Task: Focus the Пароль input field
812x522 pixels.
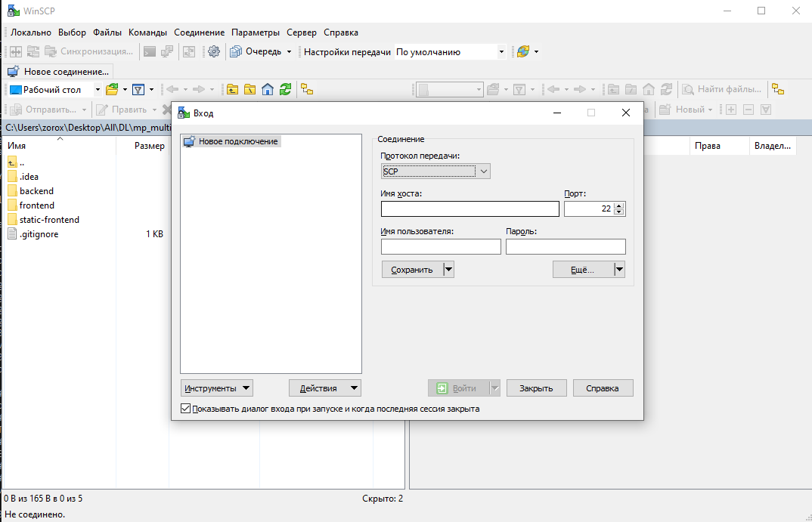Action: [x=566, y=246]
